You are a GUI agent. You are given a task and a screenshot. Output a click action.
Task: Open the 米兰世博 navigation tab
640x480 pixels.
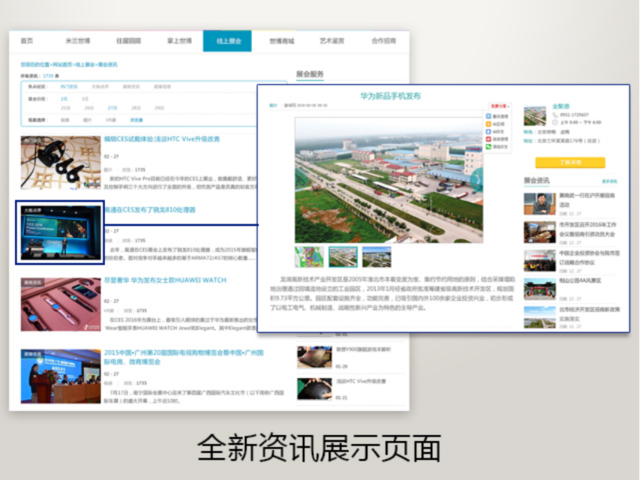[x=78, y=41]
